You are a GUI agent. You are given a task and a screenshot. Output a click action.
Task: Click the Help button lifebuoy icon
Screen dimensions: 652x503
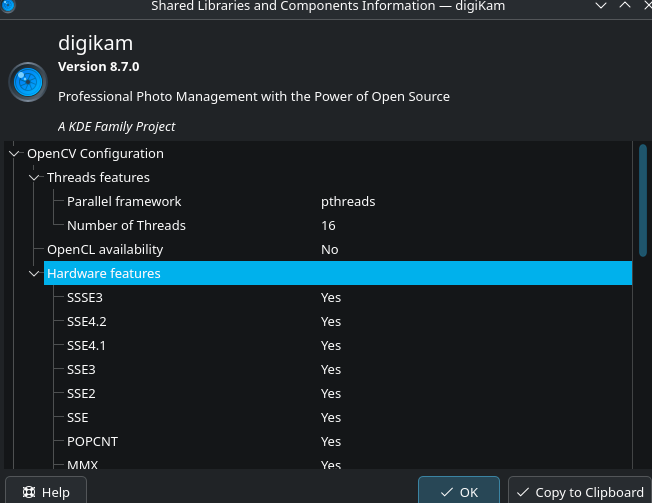tap(29, 492)
